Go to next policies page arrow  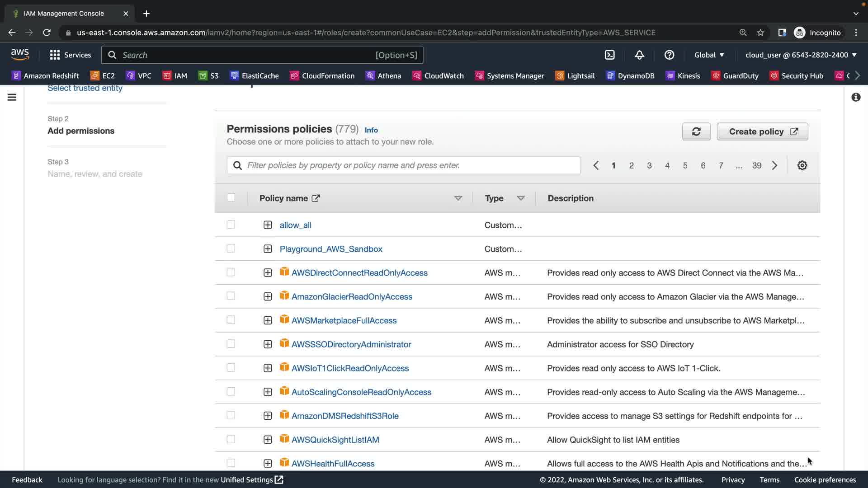[774, 165]
